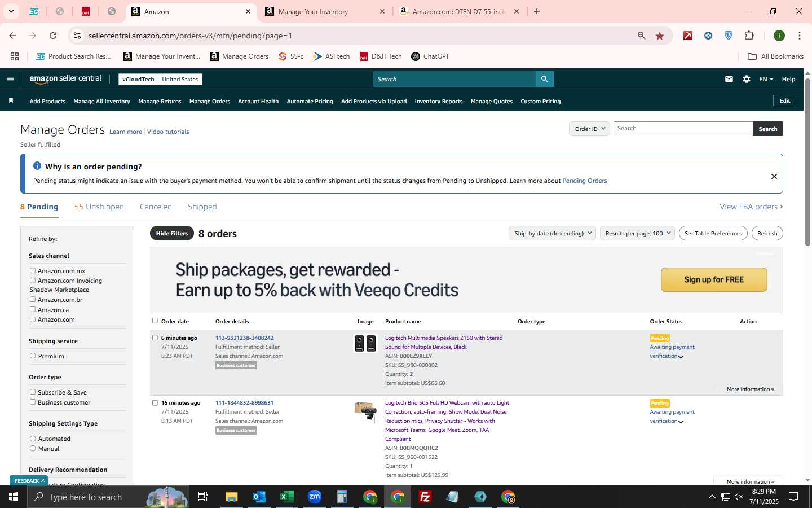Open the Order ID search type dropdown

click(x=589, y=129)
